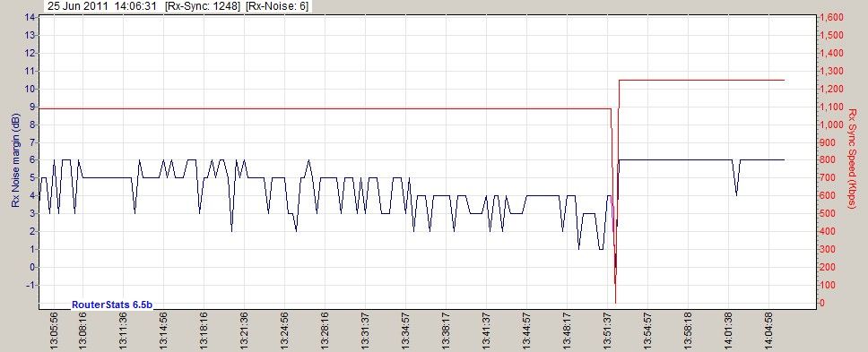This screenshot has height=352, width=868.
Task: Click the 600 tick on sync speed axis
Action: point(829,195)
